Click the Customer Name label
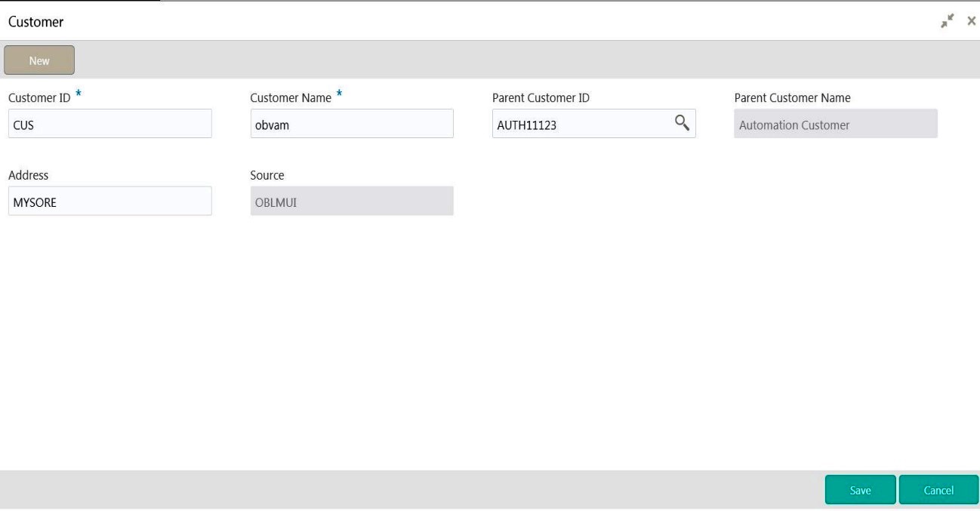 tap(291, 98)
